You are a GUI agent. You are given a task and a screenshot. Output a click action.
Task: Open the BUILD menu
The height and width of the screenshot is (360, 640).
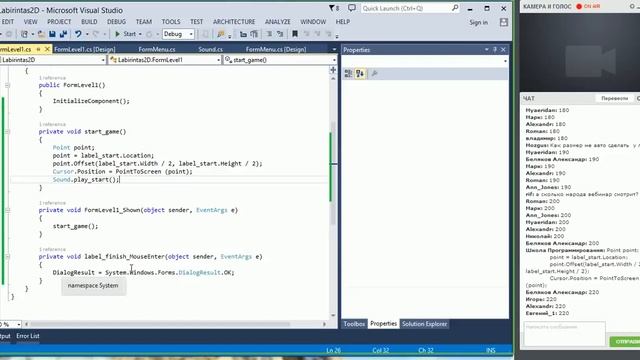pos(89,22)
